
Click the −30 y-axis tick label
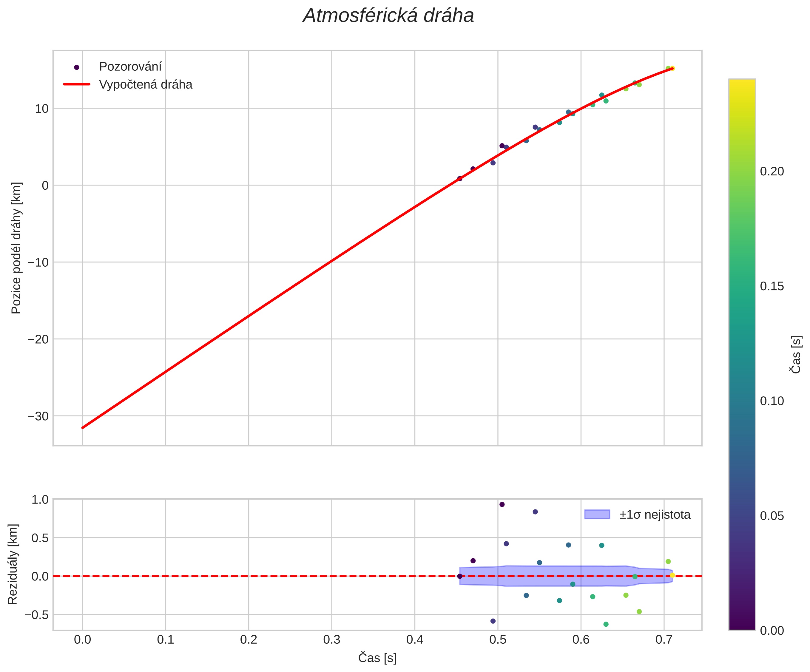pos(38,416)
